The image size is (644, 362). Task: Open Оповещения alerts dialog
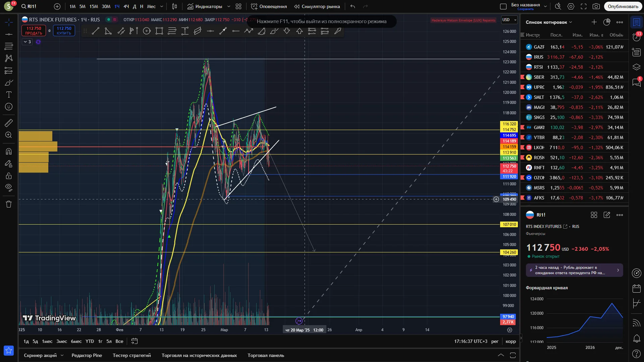coord(269,6)
